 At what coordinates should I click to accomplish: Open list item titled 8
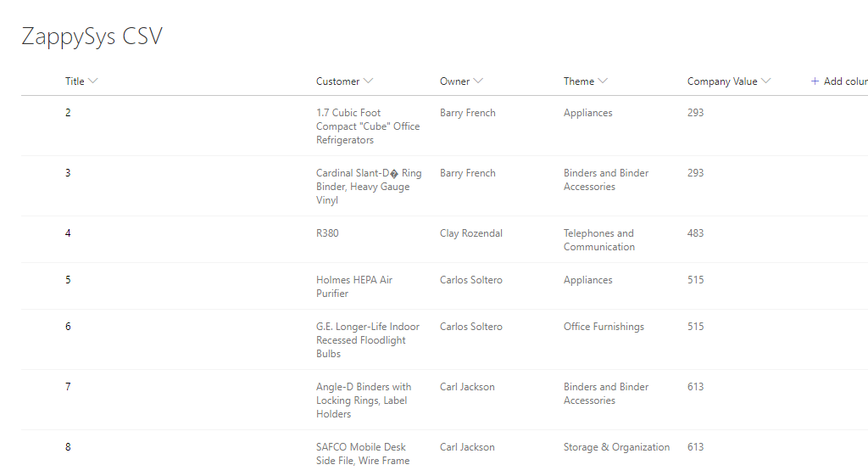(x=69, y=447)
